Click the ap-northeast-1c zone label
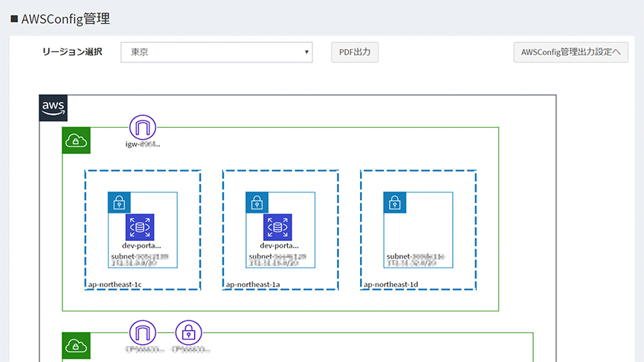The height and width of the screenshot is (362, 644). tap(115, 285)
